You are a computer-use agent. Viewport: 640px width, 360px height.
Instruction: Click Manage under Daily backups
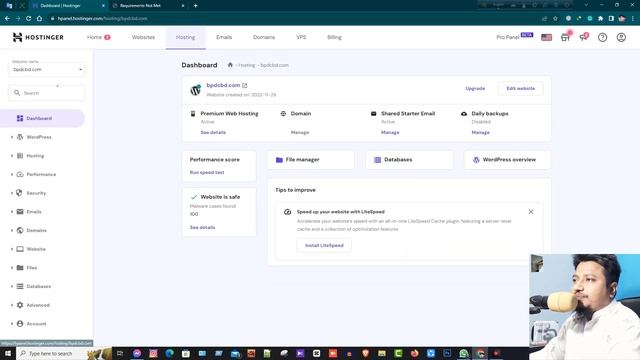coord(480,133)
